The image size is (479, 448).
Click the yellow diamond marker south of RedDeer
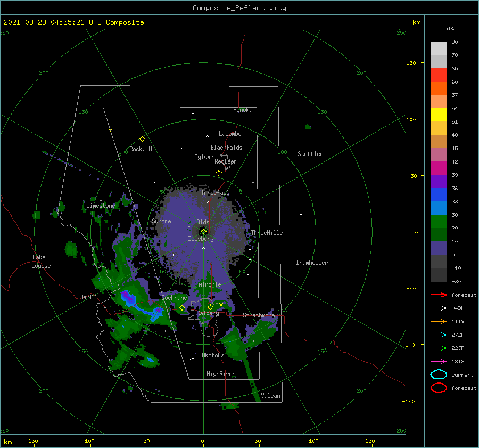[219, 173]
